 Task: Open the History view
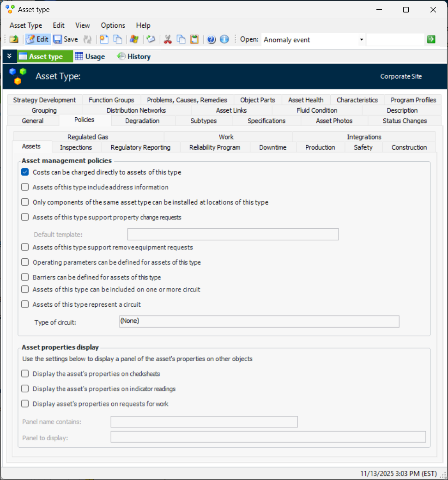[133, 56]
